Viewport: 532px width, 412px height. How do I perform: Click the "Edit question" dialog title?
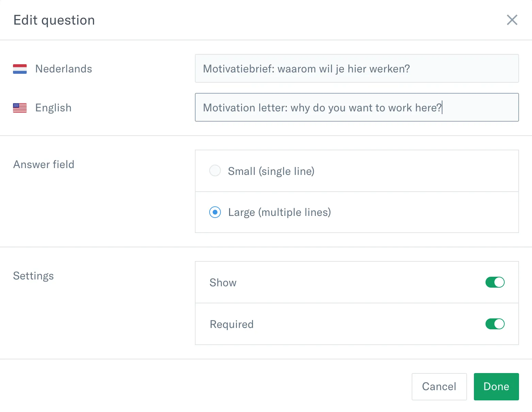[x=54, y=20]
